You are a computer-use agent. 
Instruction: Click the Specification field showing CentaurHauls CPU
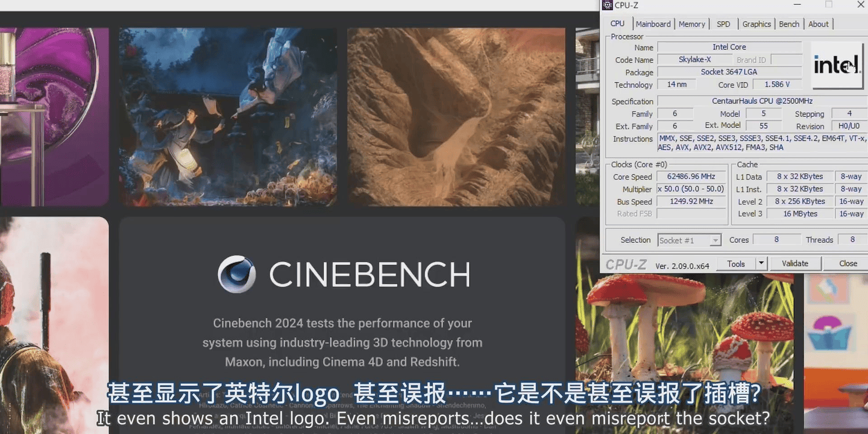click(762, 101)
